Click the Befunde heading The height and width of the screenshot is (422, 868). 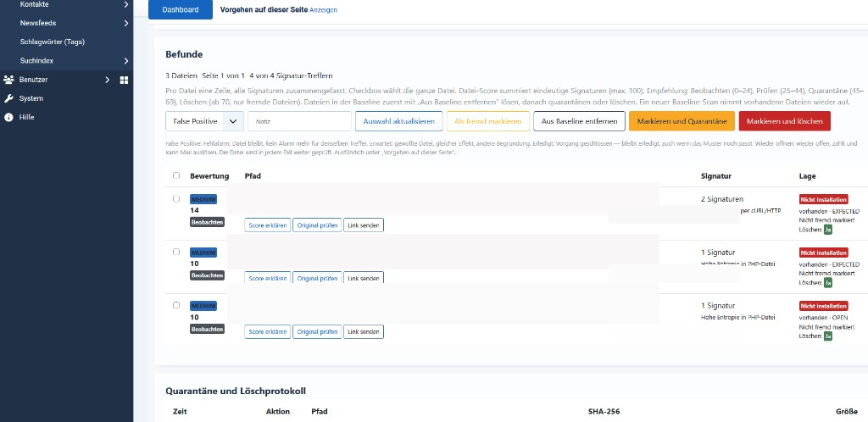pyautogui.click(x=184, y=54)
